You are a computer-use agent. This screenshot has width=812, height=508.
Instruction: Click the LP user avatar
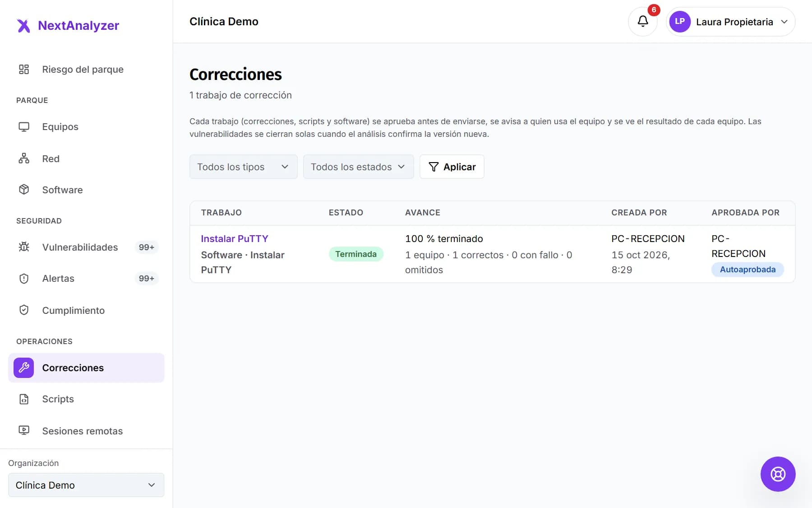[680, 22]
